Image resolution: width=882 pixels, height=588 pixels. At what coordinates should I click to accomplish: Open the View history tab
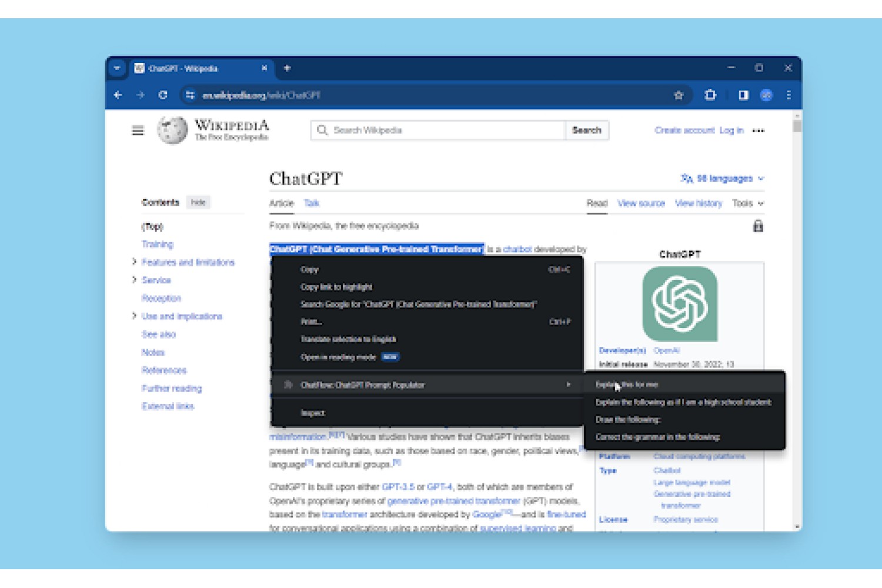pos(698,203)
